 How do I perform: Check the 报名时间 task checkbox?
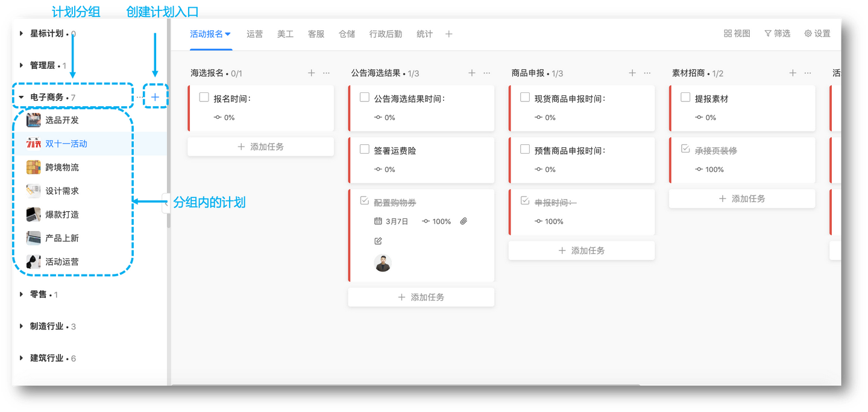[204, 97]
